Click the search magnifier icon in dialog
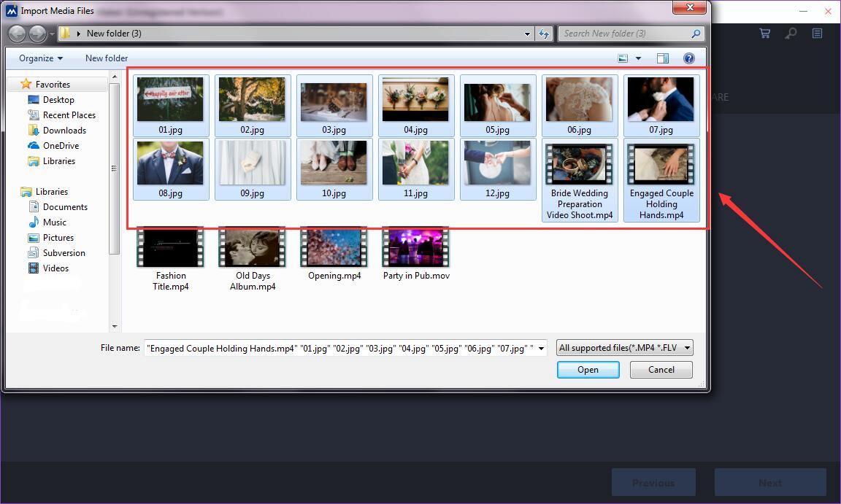 [x=696, y=34]
